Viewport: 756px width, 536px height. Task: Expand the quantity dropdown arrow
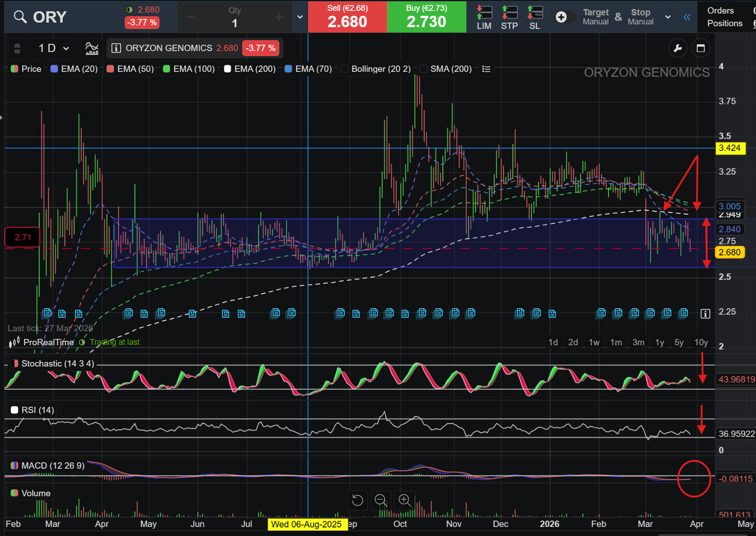300,17
